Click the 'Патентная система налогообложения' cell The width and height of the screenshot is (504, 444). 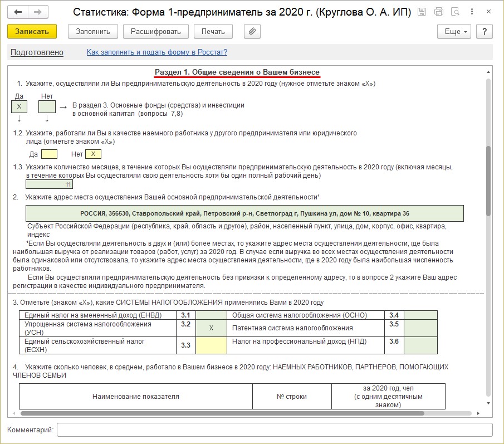[306, 328]
